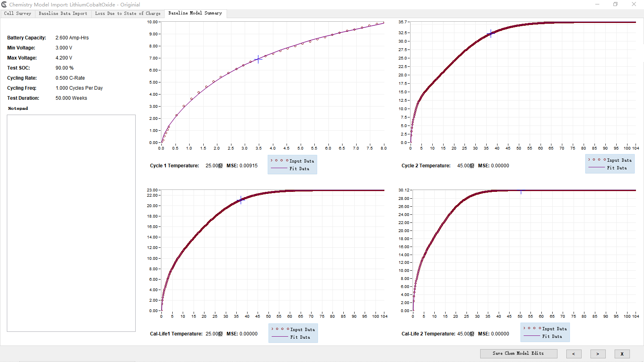
Task: Click Input Data legend entry for Cycle 1
Action: click(301, 161)
